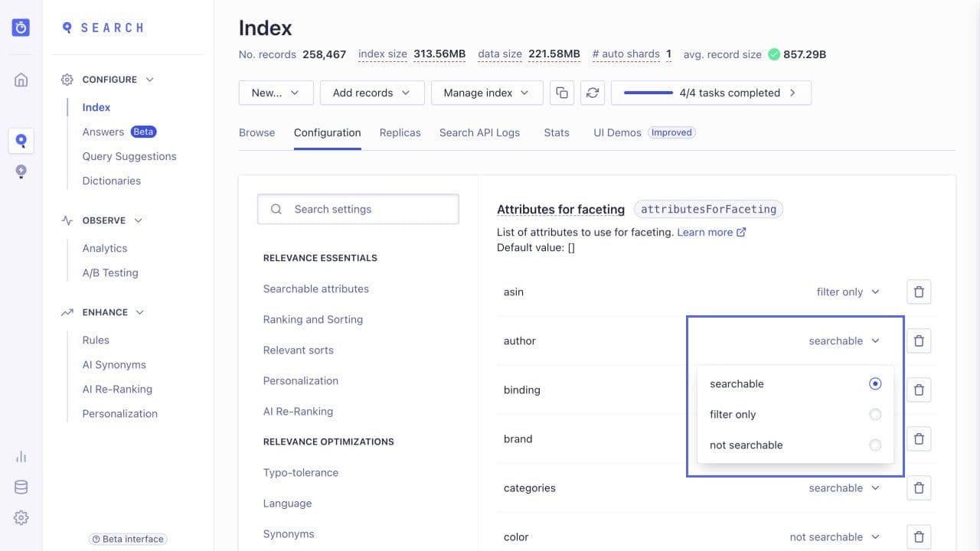The height and width of the screenshot is (551, 980).
Task: Open the settings gear icon in left rail
Action: click(21, 518)
